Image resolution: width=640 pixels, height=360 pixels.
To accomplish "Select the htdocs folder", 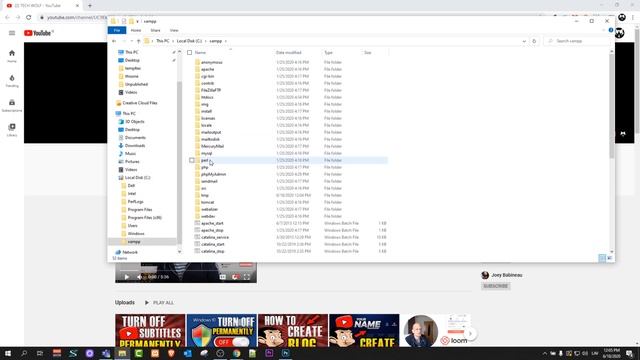I will pyautogui.click(x=207, y=97).
